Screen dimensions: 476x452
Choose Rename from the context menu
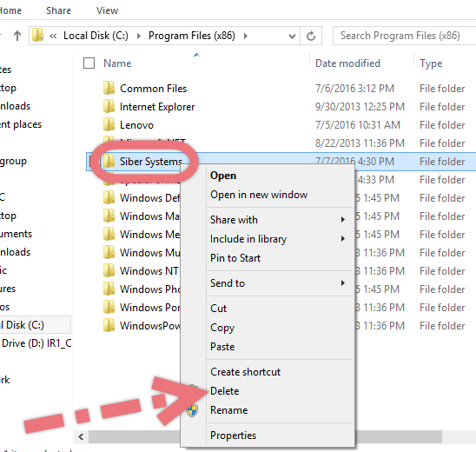tap(229, 410)
